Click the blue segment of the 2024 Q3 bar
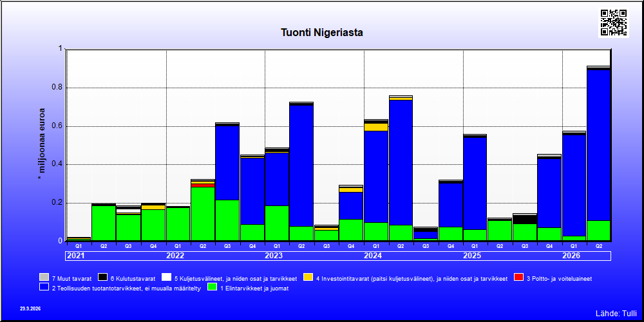The height and width of the screenshot is (322, 644). pyautogui.click(x=425, y=235)
